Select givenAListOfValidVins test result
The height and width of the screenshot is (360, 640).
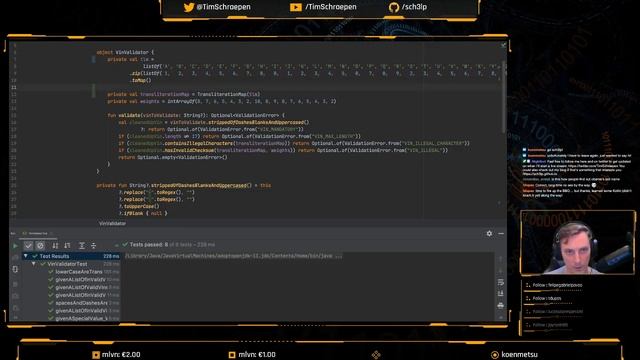point(81,287)
